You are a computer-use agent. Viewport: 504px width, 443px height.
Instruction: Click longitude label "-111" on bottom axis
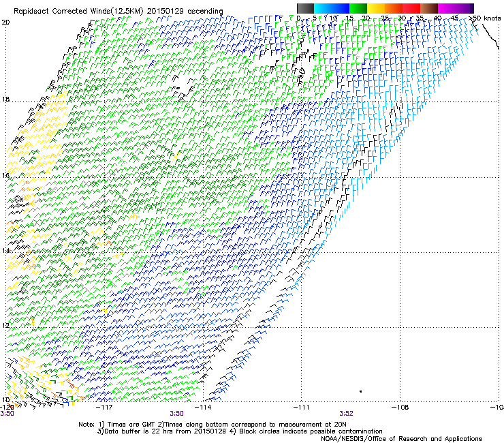click(301, 408)
